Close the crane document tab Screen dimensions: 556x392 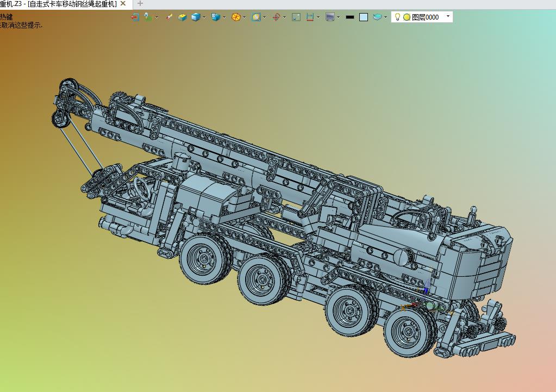point(123,4)
